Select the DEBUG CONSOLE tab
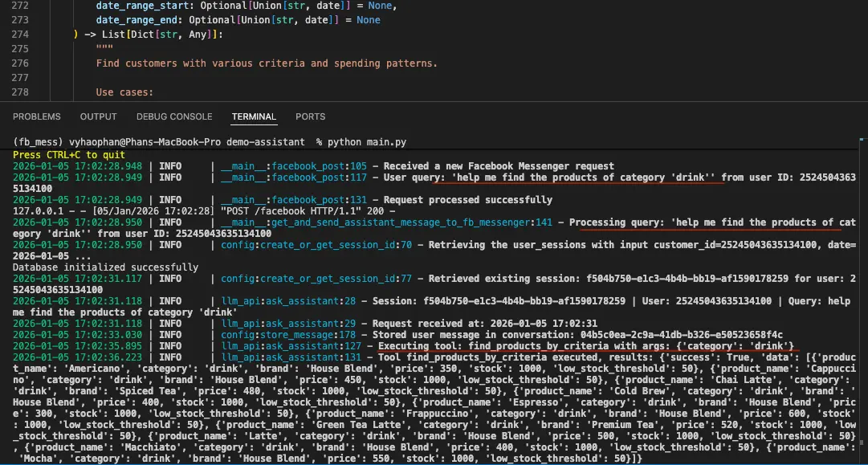868x465 pixels. click(x=174, y=116)
